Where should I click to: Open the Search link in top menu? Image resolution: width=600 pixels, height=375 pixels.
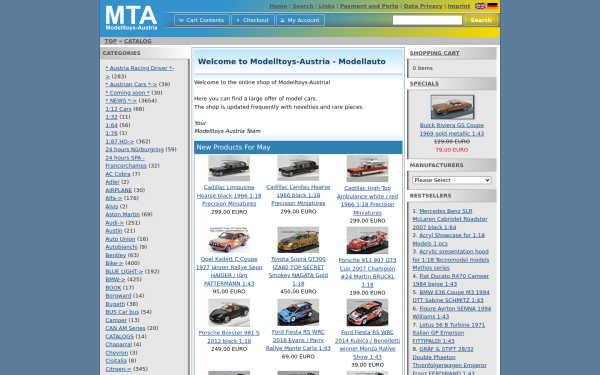tap(303, 6)
